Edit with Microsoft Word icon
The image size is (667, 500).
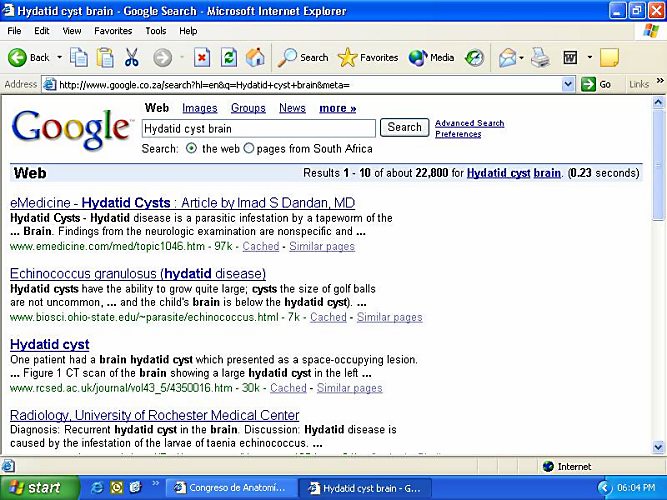click(570, 57)
